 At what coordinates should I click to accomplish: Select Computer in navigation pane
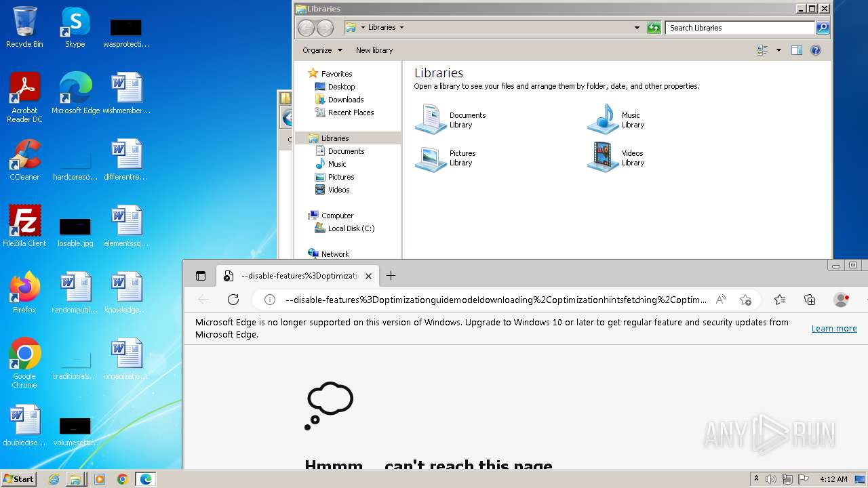click(331, 216)
